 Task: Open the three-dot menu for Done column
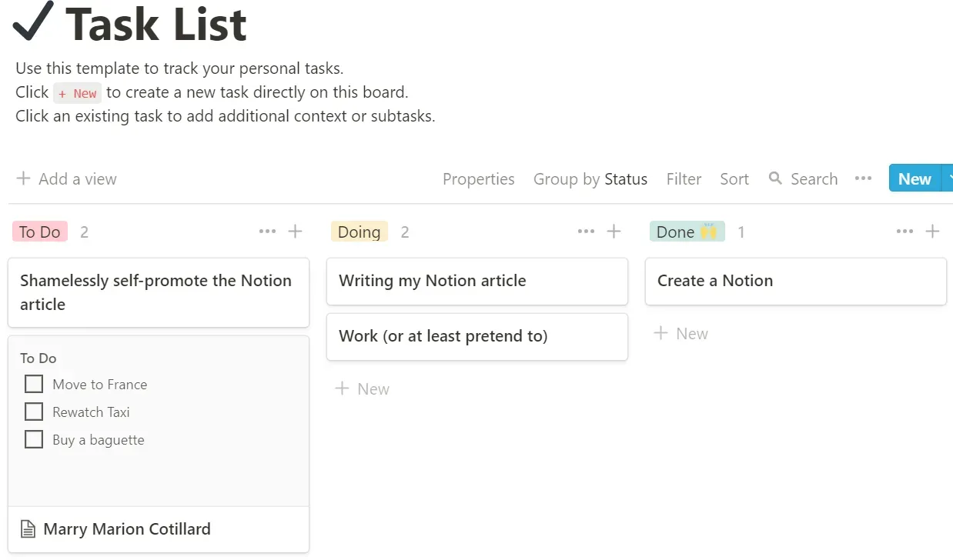tap(905, 232)
